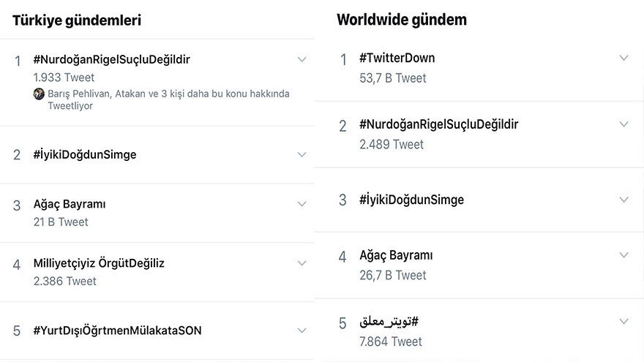Expand options for Türkiye trend #NurdoğanRigelSuçluDeğildir

[302, 59]
